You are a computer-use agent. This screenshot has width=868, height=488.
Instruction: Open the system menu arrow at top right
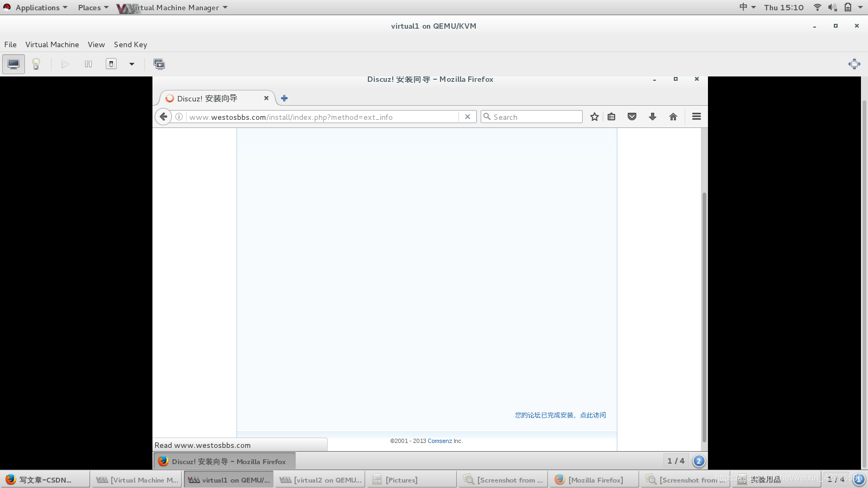860,7
